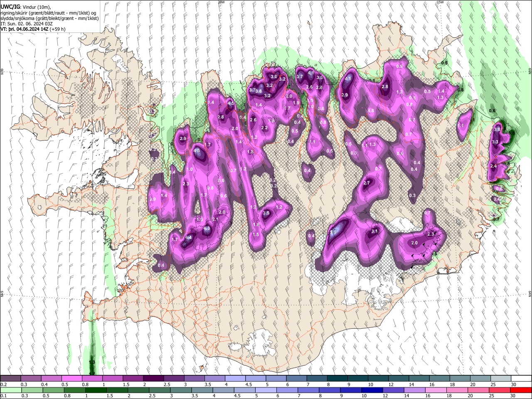The image size is (532, 399).
Task: Click the 2.1 precipitation value on the map
Action: click(215, 219)
